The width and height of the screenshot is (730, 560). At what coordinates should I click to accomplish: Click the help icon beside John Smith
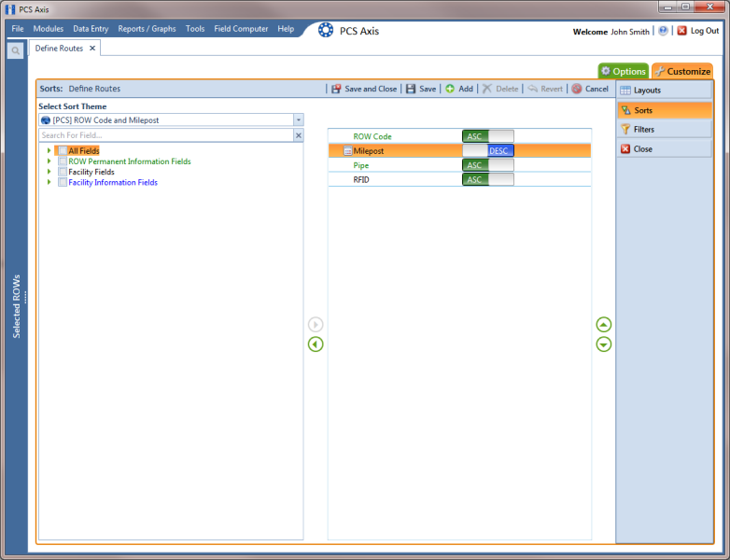[663, 31]
